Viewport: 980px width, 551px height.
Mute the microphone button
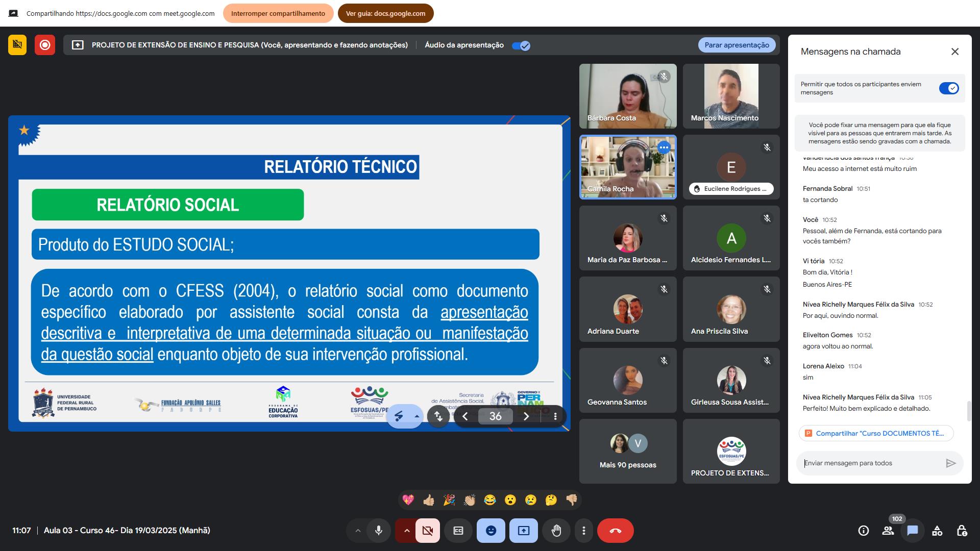(378, 531)
